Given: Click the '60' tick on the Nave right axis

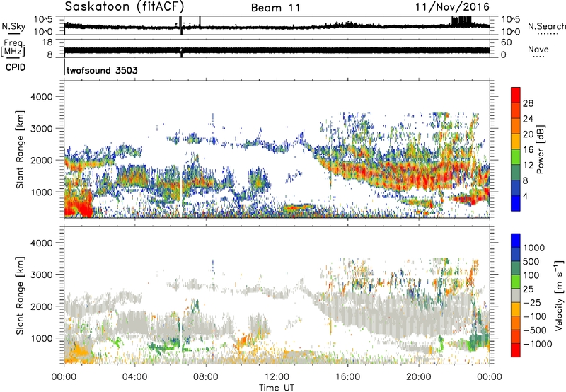Looking at the screenshot, I should 506,42.
